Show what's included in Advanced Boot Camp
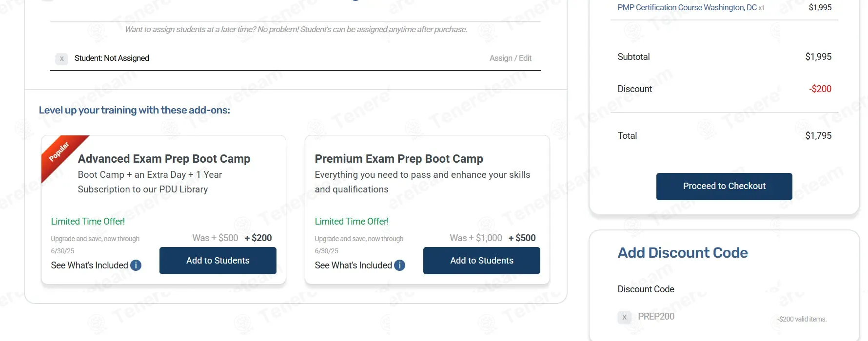Screen dimensions: 868x341 89,265
